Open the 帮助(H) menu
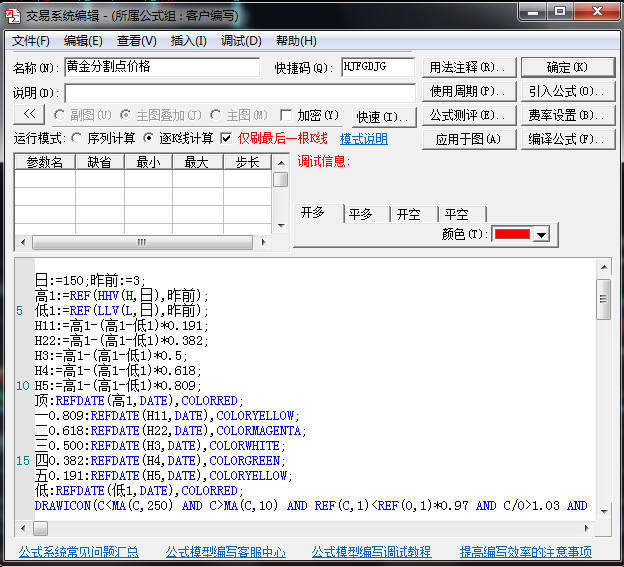The width and height of the screenshot is (624, 567). coord(296,41)
